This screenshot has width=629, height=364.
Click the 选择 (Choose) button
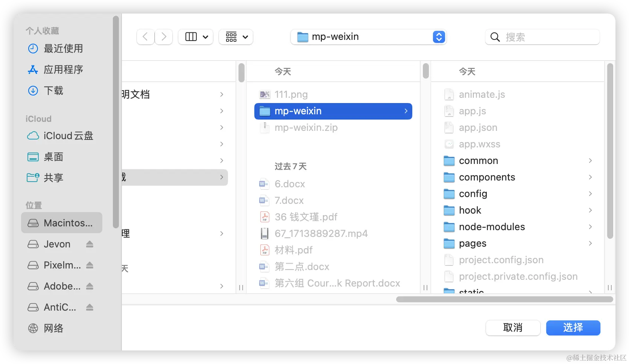[573, 328]
